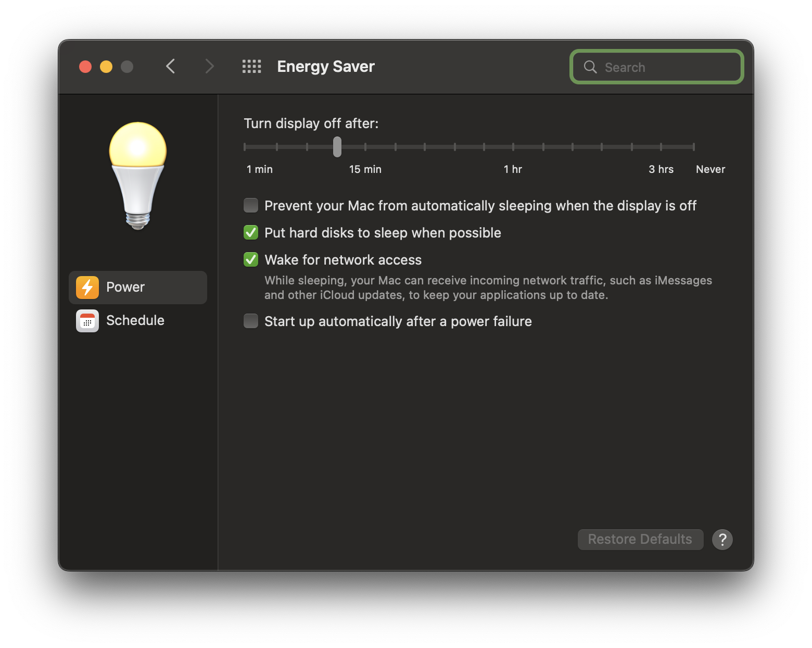Select the Power sidebar item
Viewport: 812px width, 648px height.
(x=138, y=288)
